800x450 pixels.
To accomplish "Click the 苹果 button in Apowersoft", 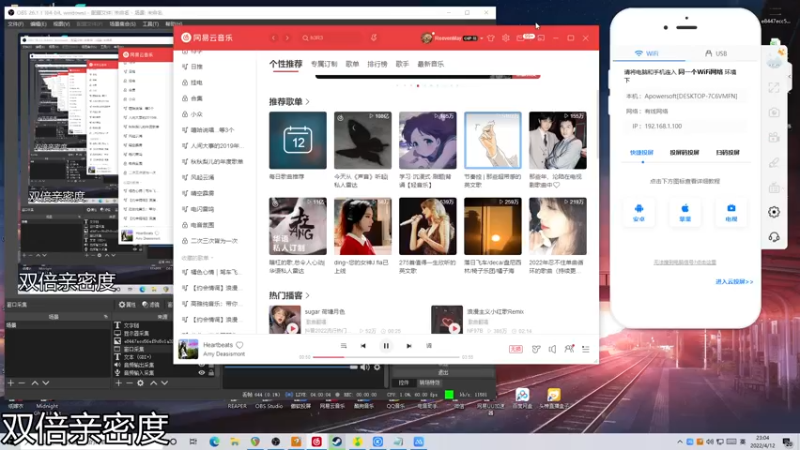I will coord(685,213).
